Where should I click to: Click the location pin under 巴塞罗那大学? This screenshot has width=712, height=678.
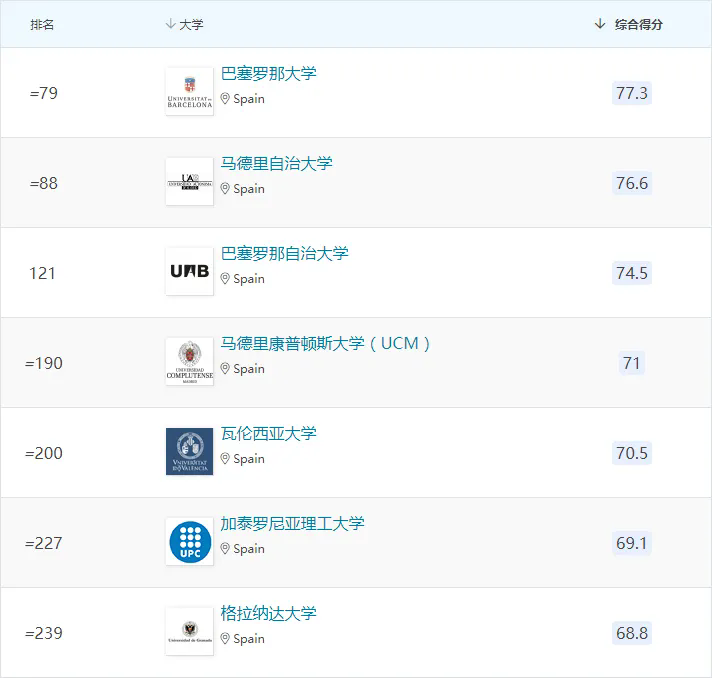pos(225,99)
